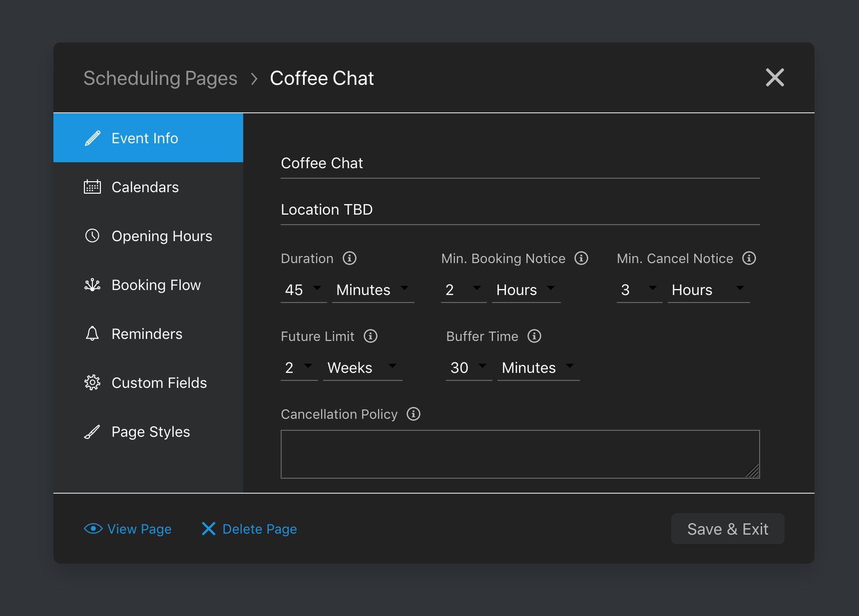Switch to the Calendars section
Viewport: 859px width, 616px height.
tap(145, 187)
